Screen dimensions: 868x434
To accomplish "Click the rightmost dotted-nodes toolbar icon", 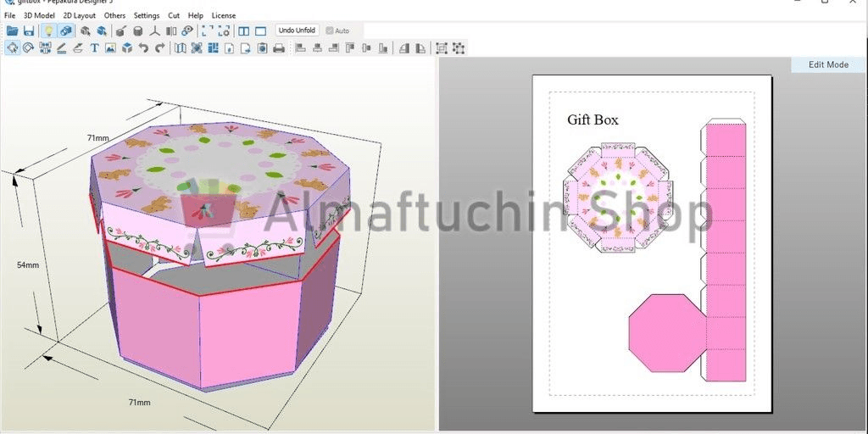I will point(459,48).
